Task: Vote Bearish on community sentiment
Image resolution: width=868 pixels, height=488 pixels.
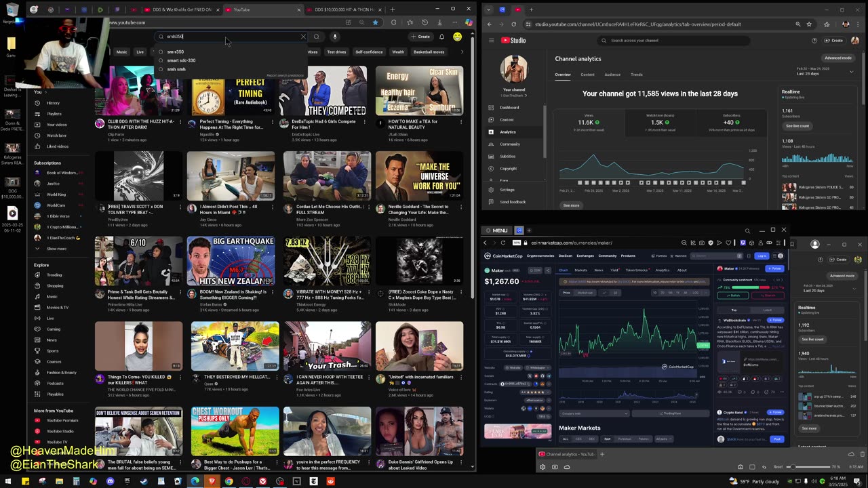Action: 768,296
